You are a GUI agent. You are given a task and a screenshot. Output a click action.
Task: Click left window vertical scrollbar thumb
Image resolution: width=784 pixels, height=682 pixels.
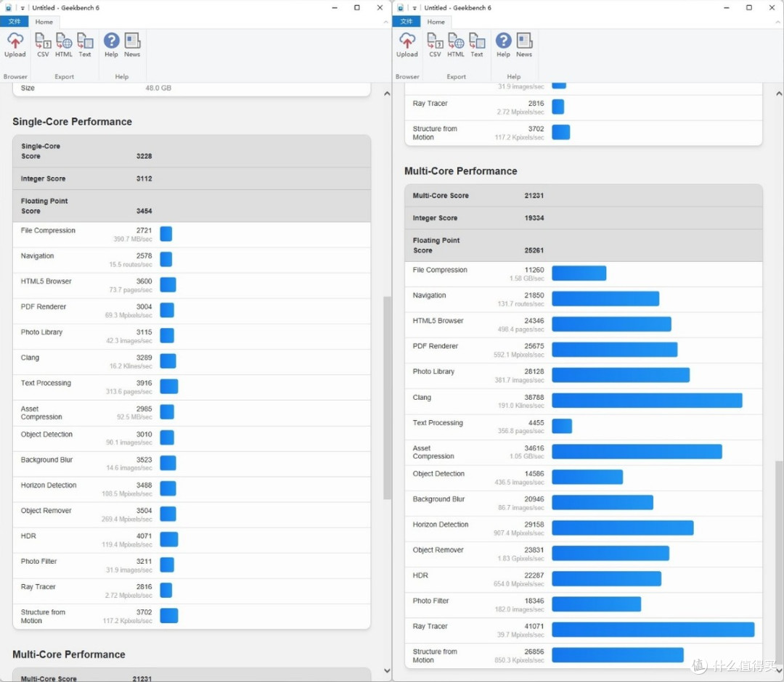[387, 398]
